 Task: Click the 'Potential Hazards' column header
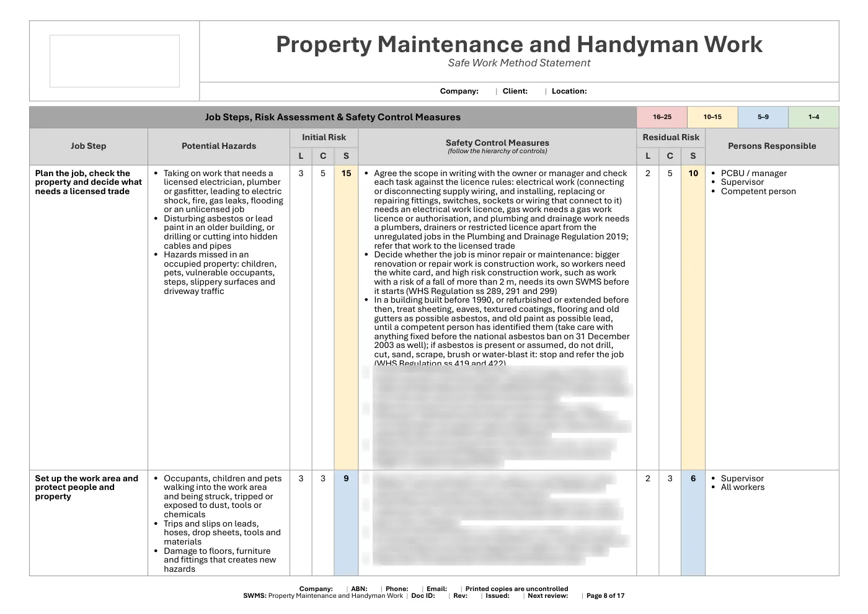click(219, 146)
